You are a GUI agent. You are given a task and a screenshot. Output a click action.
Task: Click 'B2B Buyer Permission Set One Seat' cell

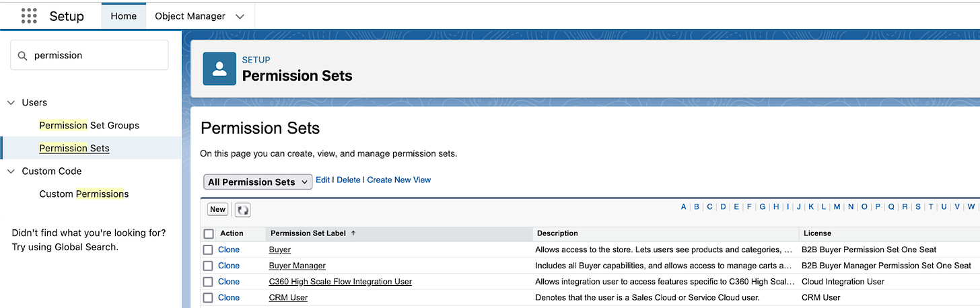pyautogui.click(x=869, y=249)
